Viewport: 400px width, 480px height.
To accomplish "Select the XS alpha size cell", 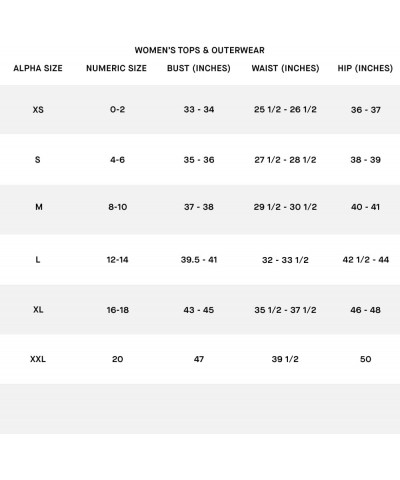I will tap(38, 110).
